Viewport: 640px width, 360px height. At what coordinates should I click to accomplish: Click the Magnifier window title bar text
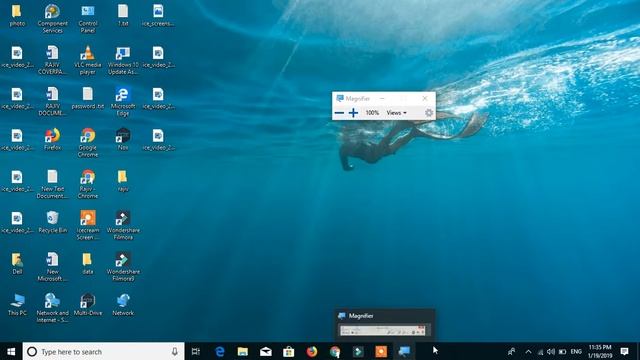pyautogui.click(x=358, y=98)
